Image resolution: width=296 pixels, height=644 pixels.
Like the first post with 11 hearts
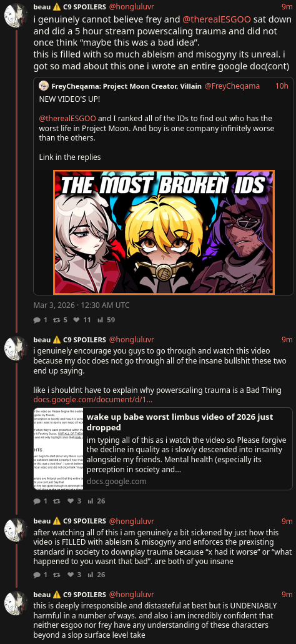[x=76, y=320]
